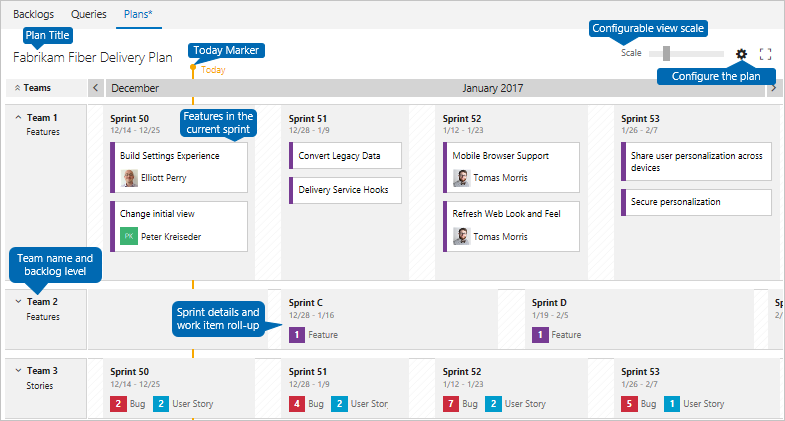
Task: Click the Today marker on timeline
Action: click(x=193, y=69)
